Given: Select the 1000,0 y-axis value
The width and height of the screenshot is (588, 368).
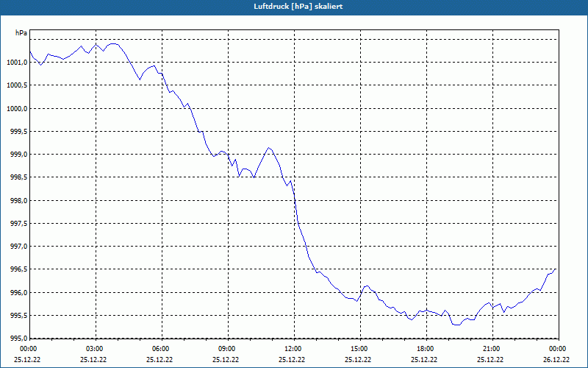Looking at the screenshot, I should coord(17,108).
